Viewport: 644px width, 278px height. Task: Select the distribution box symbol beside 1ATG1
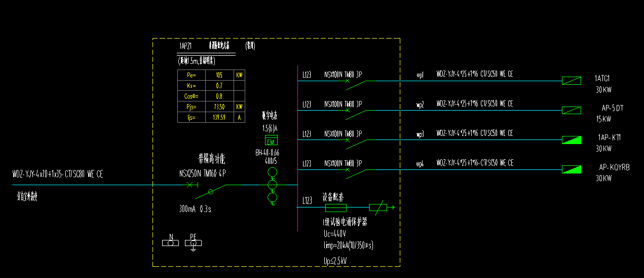(572, 81)
